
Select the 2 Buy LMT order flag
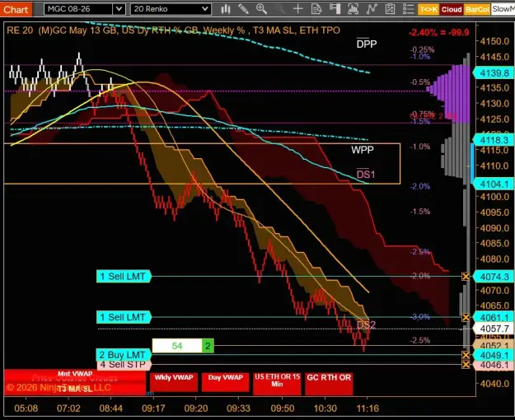pos(124,355)
